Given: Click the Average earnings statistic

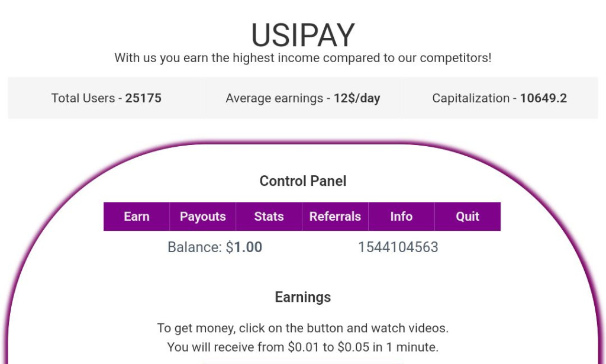Looking at the screenshot, I should 302,98.
